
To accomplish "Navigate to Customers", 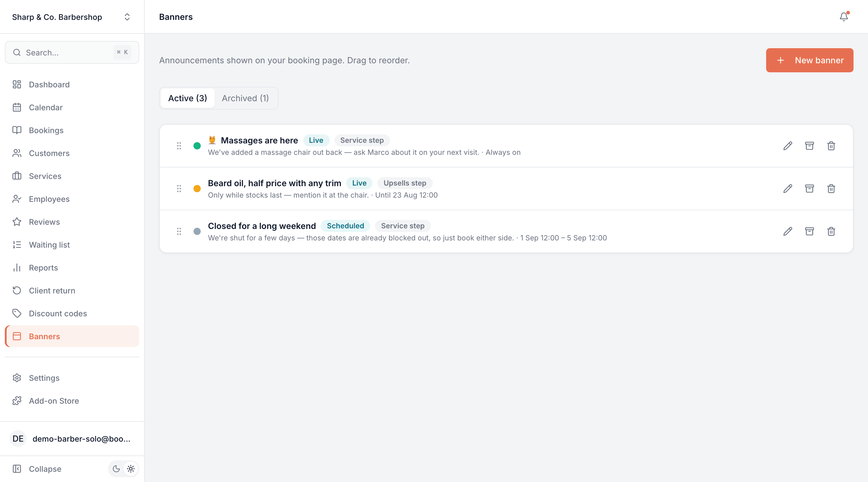I will point(72,153).
